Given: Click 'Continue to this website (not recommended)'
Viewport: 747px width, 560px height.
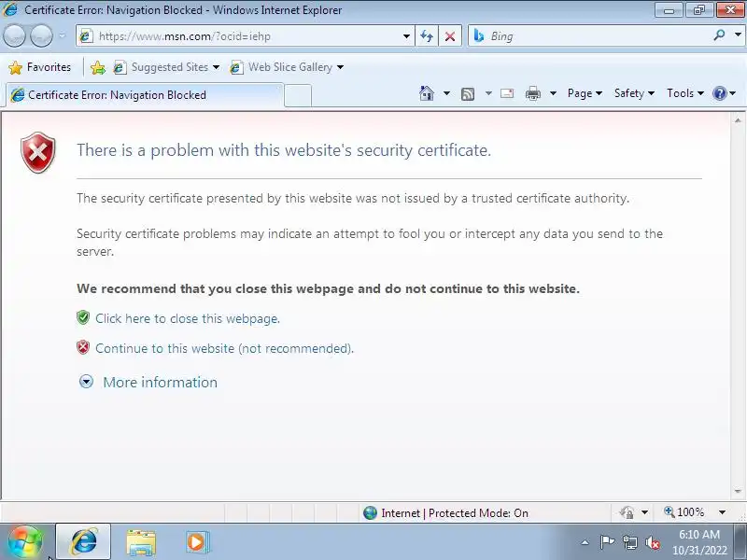Looking at the screenshot, I should [x=224, y=348].
